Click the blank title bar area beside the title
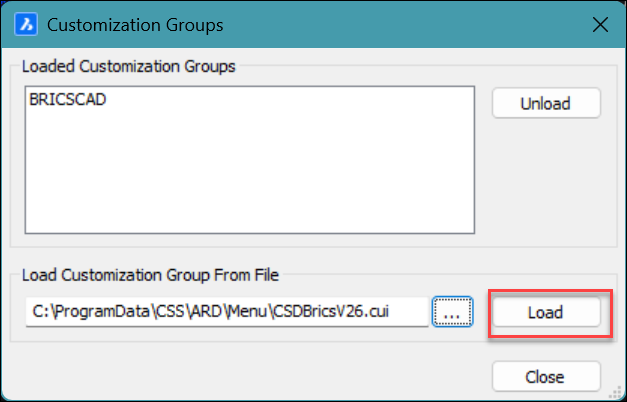627x402 pixels. [400, 23]
